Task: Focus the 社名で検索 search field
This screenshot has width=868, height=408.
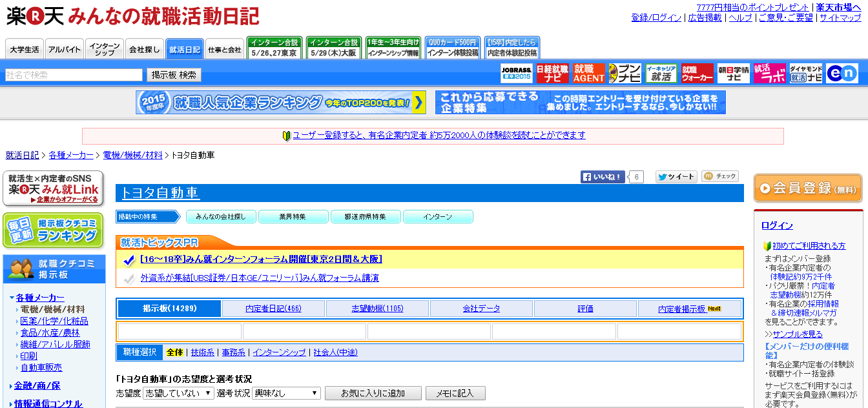Action: [x=74, y=75]
